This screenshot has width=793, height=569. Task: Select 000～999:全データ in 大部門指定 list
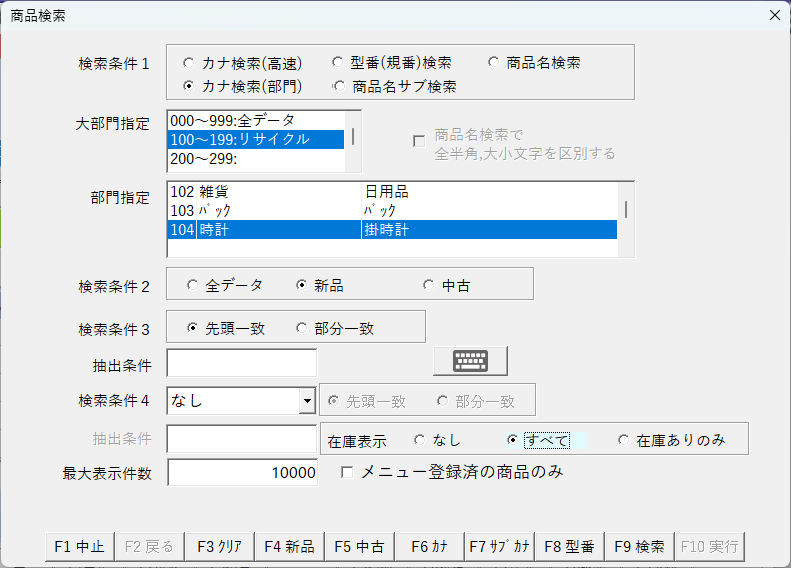pyautogui.click(x=255, y=120)
